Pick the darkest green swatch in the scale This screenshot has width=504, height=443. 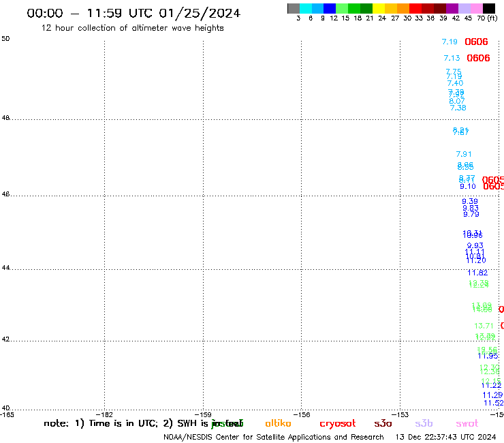366,8
